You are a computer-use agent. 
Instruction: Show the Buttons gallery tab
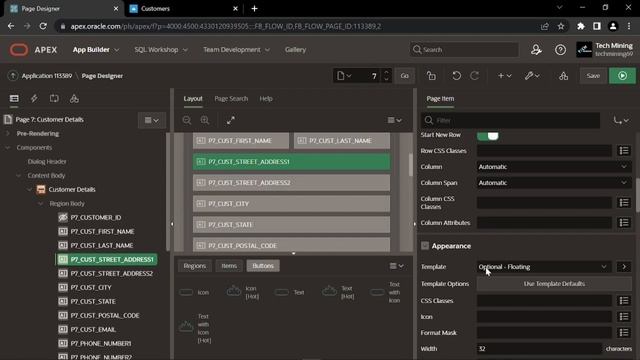click(x=263, y=266)
